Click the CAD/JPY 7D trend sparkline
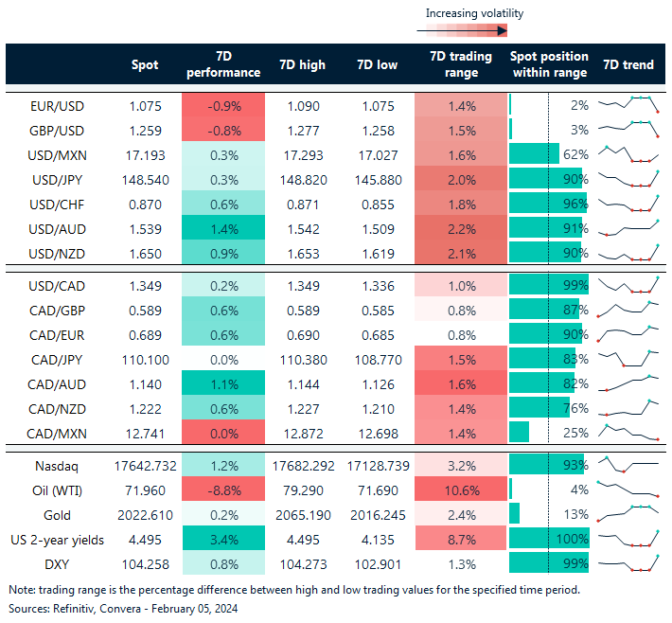This screenshot has width=672, height=623. tap(628, 360)
